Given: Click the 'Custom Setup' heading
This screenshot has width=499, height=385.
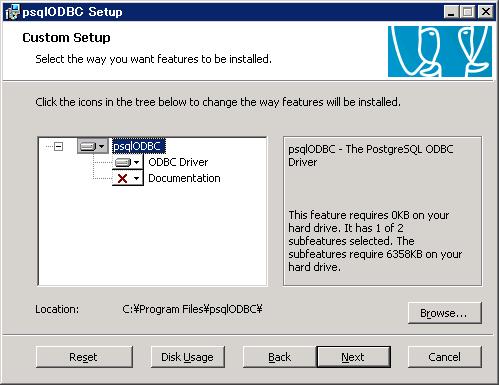Looking at the screenshot, I should coord(66,38).
